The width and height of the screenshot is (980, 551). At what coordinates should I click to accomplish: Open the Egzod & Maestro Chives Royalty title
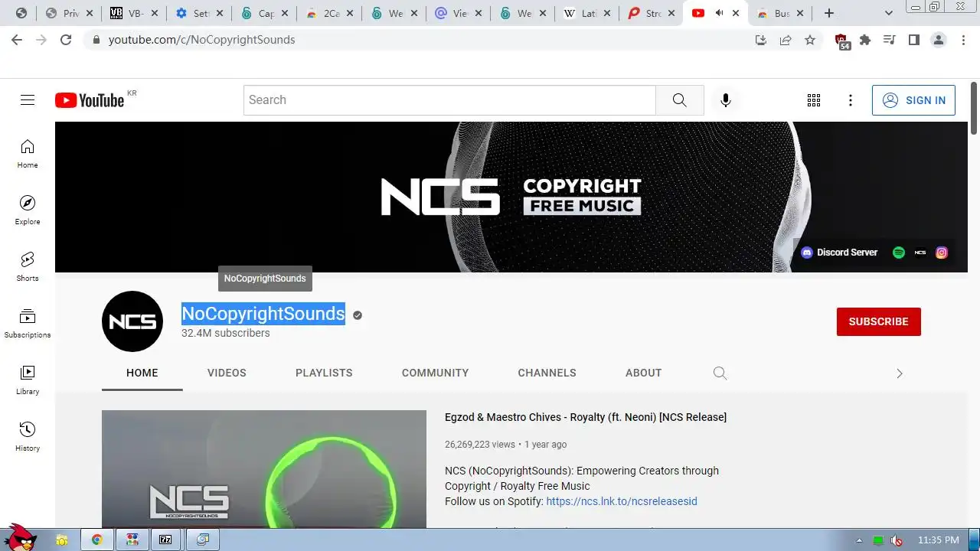point(586,417)
